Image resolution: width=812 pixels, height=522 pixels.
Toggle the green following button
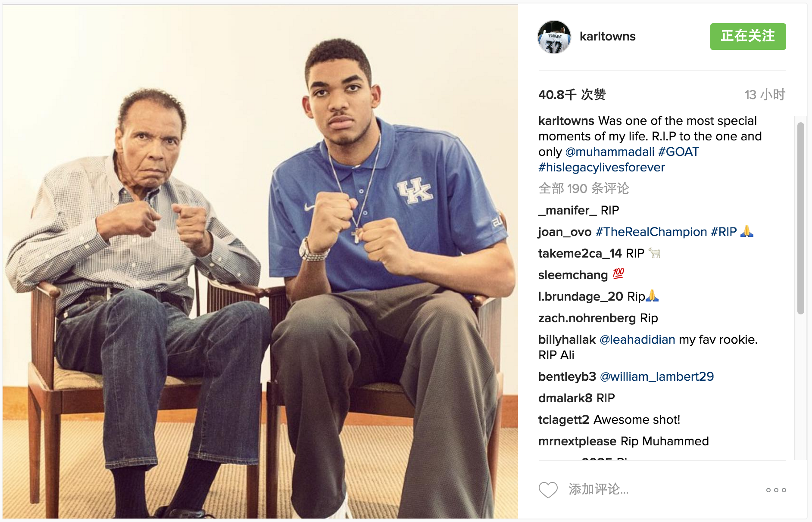[748, 37]
